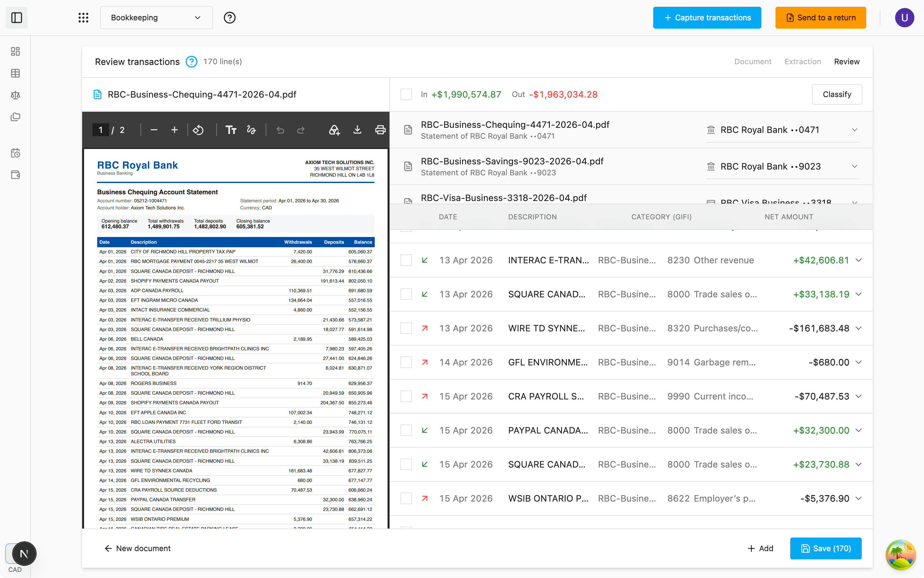Click Send to a return button
This screenshot has height=578, width=924.
pos(820,18)
